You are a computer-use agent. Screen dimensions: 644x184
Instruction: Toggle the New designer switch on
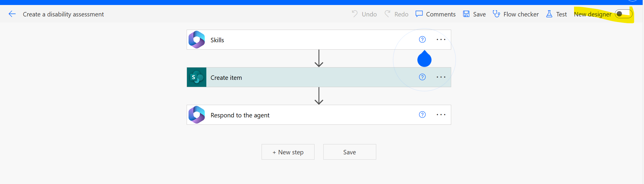coord(623,13)
